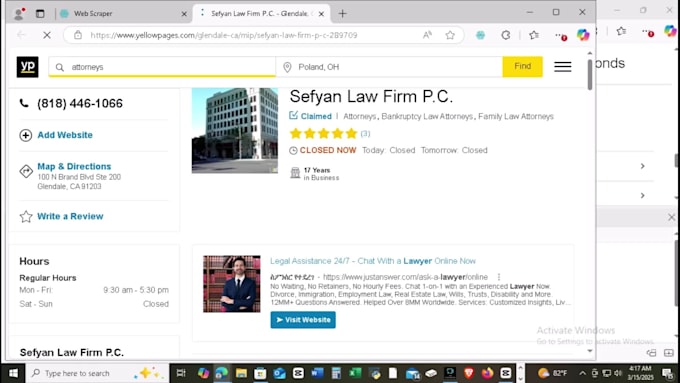Open Microsoft Store from the taskbar
This screenshot has height=383, width=680.
click(260, 373)
